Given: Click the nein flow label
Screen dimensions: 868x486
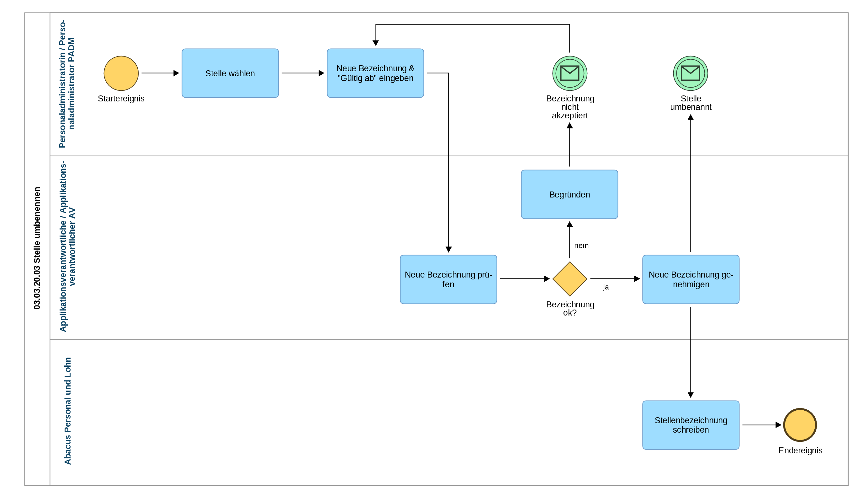Looking at the screenshot, I should [581, 246].
